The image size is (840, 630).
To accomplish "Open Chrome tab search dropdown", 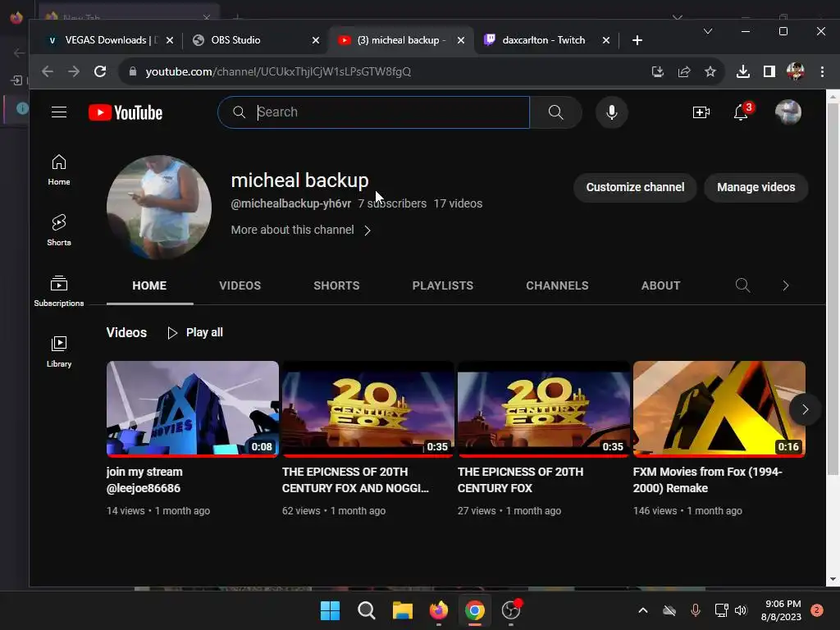I will pos(708,31).
